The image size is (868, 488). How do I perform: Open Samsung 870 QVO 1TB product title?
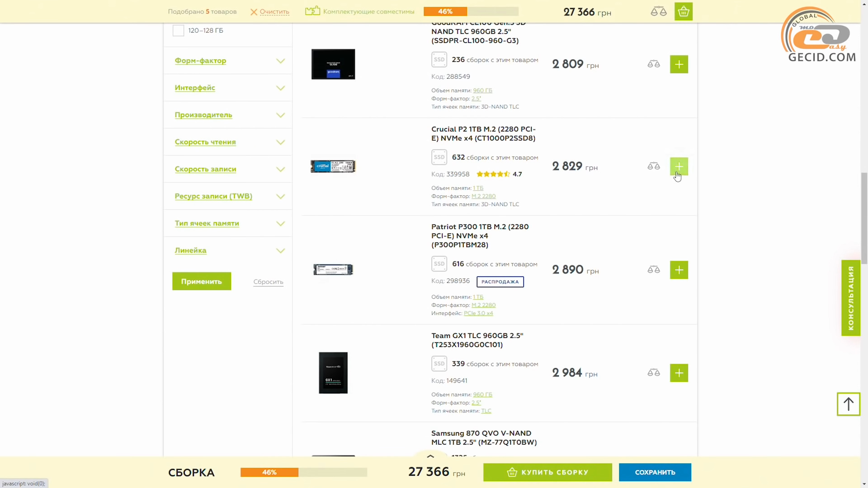(484, 438)
